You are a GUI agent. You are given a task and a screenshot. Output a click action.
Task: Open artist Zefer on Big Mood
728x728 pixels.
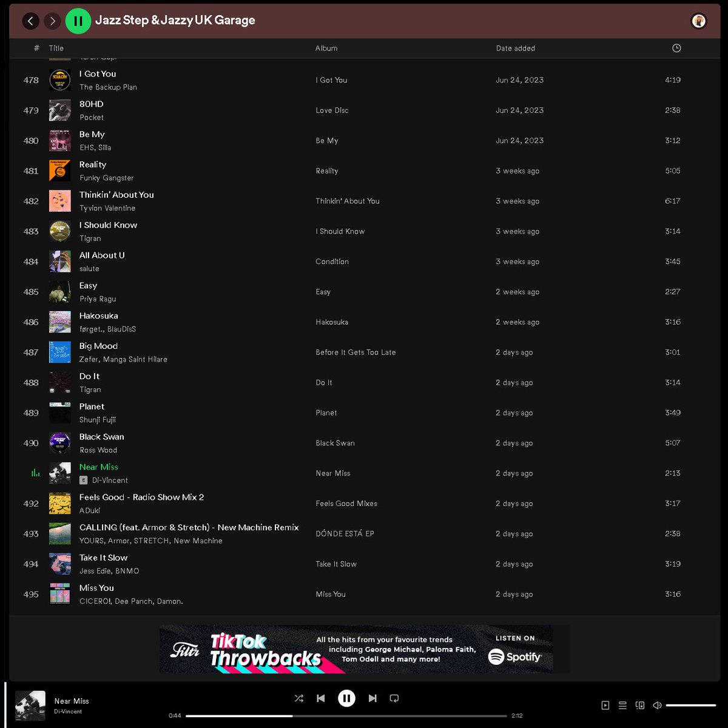click(89, 359)
